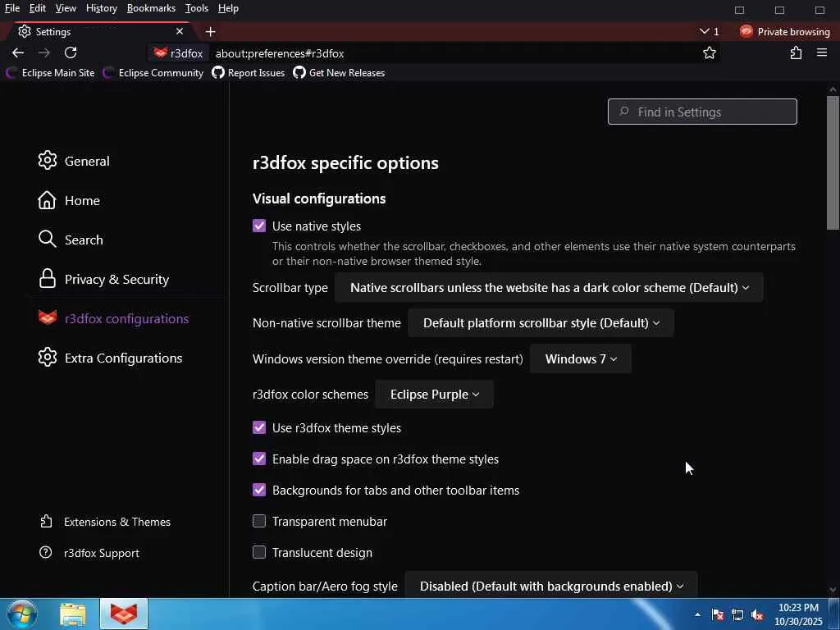Screen dimensions: 840x630
Task: Uncheck Use native styles
Action: [x=259, y=226]
